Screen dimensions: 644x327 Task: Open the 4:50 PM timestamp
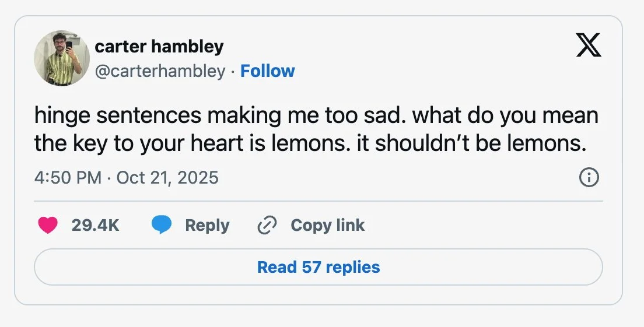[x=68, y=177]
